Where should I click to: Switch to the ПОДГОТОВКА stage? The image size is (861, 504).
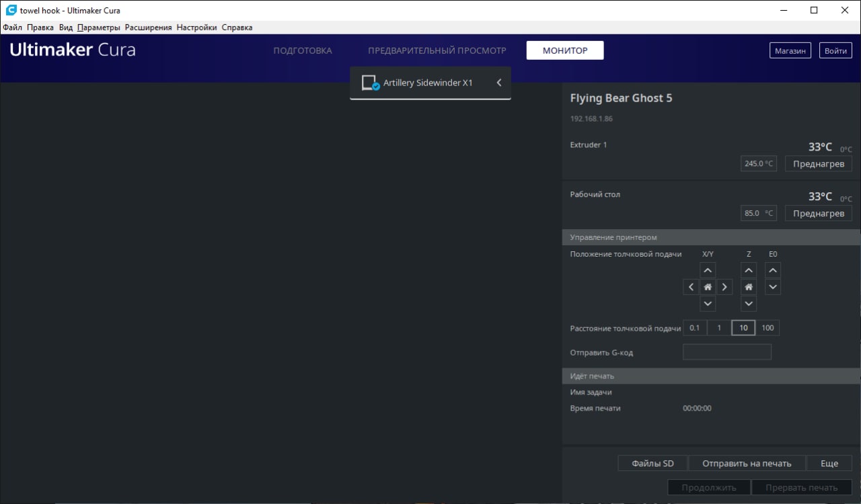click(303, 50)
